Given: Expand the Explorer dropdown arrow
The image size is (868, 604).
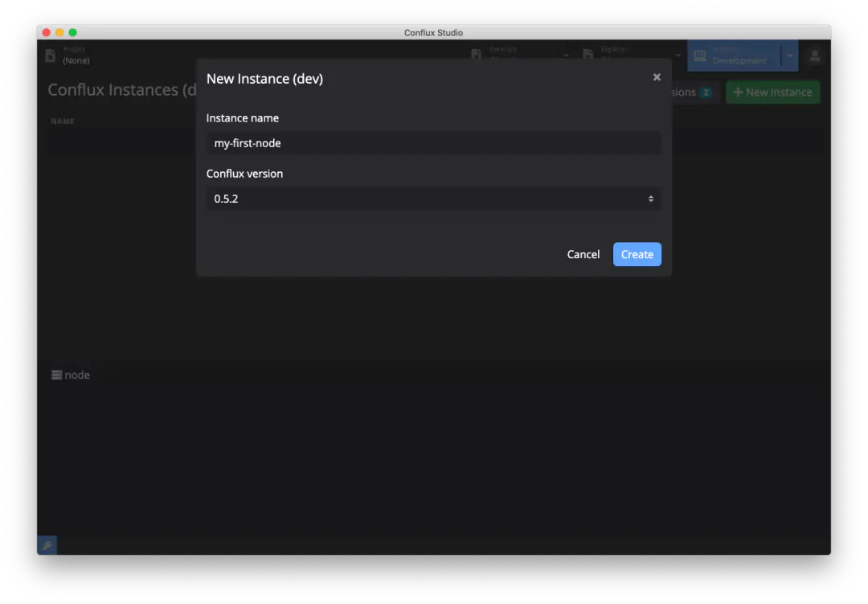Looking at the screenshot, I should tap(678, 55).
